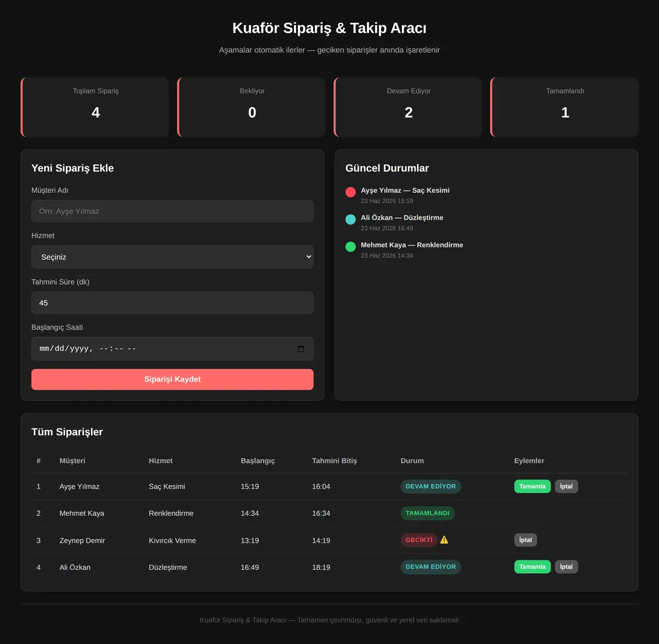Click the Başlangıç Saati date-time field
659x644 pixels.
tap(172, 349)
